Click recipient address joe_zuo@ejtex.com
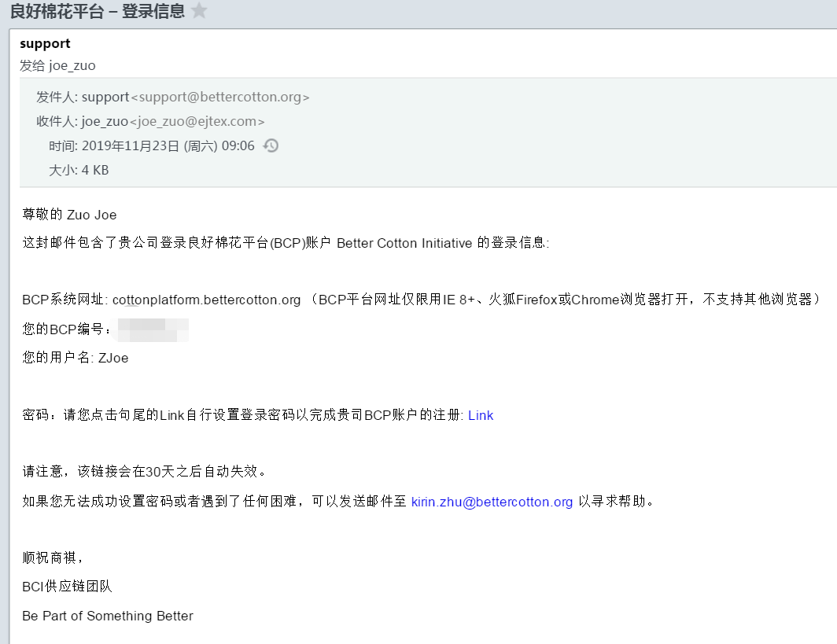Image resolution: width=837 pixels, height=644 pixels. click(197, 122)
